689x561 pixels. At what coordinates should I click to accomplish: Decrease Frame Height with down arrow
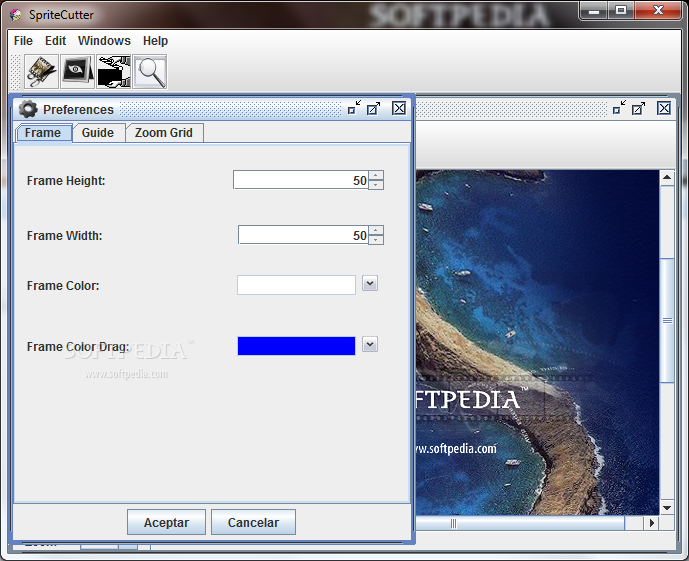pos(376,185)
